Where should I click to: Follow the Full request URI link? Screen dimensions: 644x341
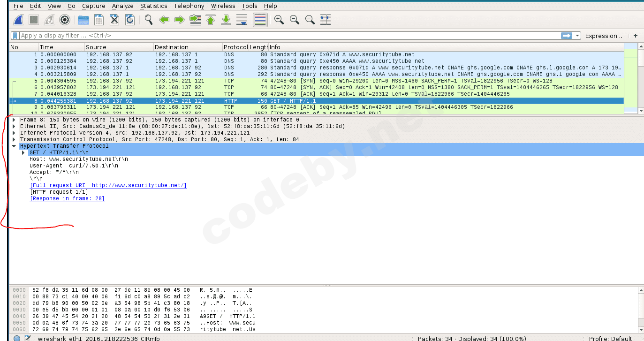pyautogui.click(x=108, y=185)
